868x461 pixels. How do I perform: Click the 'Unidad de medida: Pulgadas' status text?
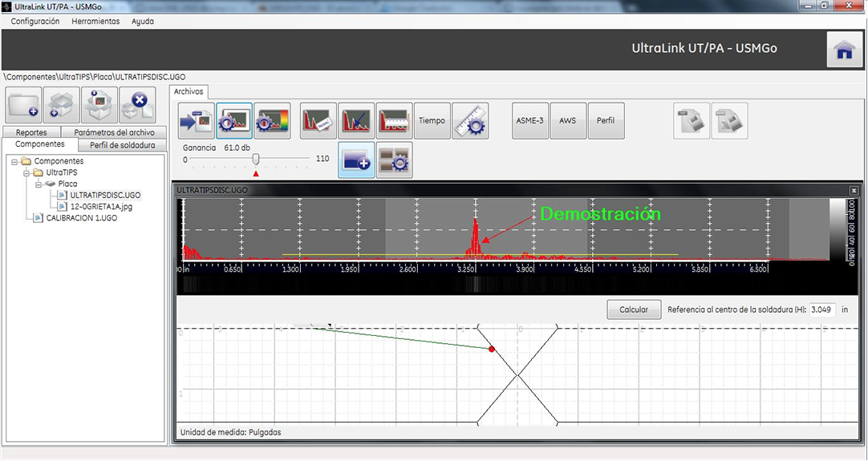(231, 432)
